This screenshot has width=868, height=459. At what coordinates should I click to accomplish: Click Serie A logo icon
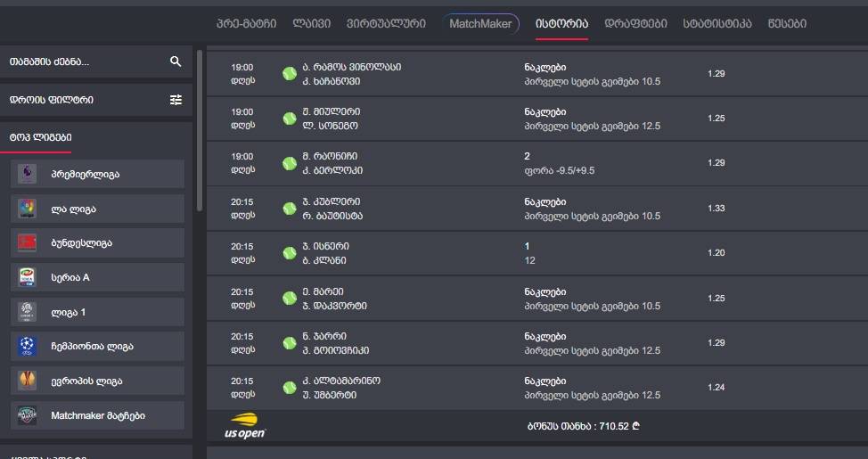pyautogui.click(x=27, y=277)
